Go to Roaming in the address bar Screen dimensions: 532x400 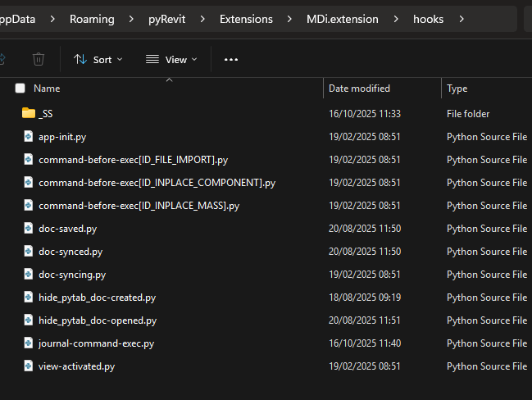coord(92,19)
